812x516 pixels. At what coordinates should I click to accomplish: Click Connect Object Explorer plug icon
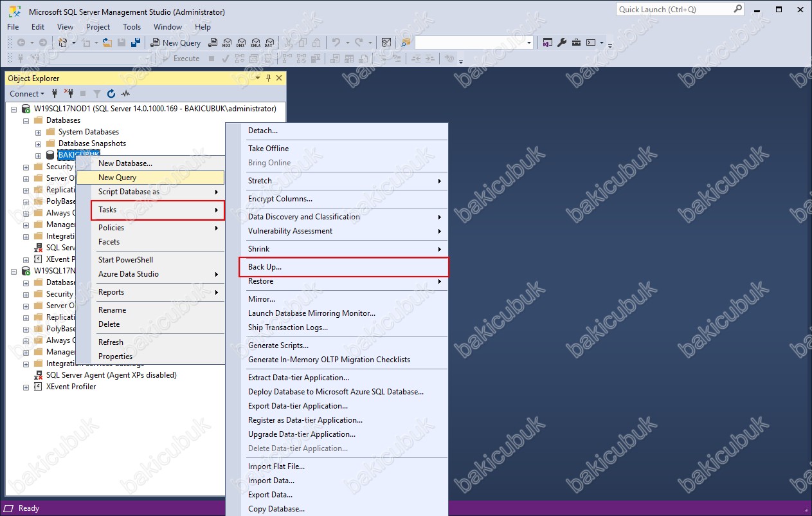click(55, 93)
